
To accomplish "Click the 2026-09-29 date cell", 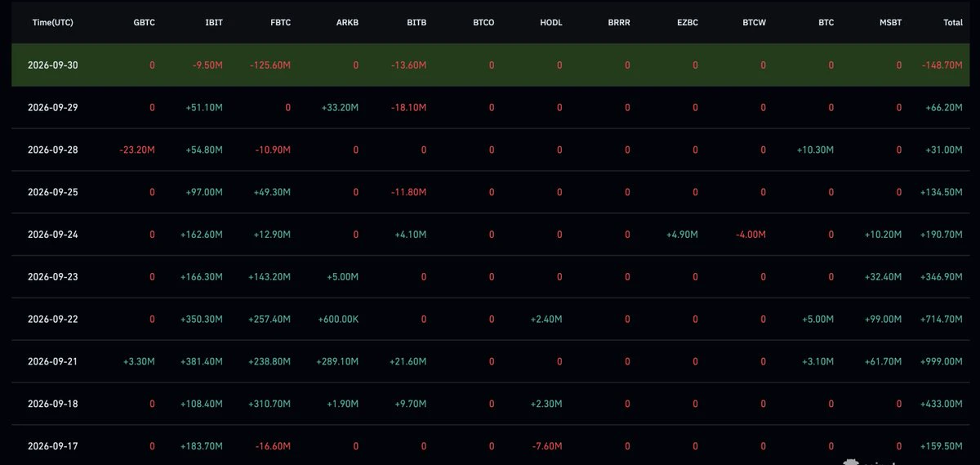I will point(51,107).
